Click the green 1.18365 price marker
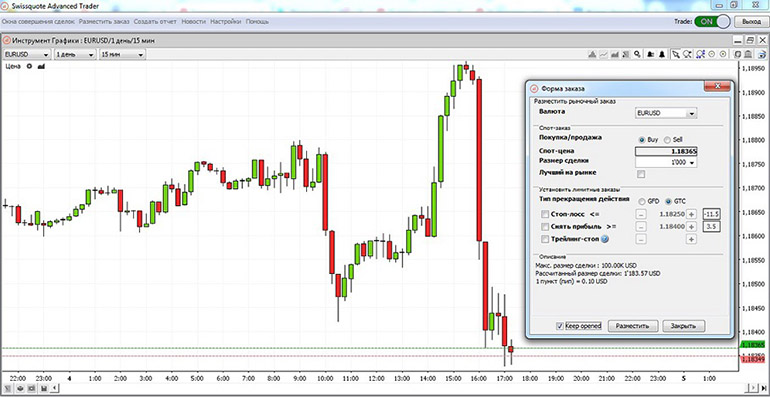Image resolution: width=770 pixels, height=397 pixels. pos(753,345)
